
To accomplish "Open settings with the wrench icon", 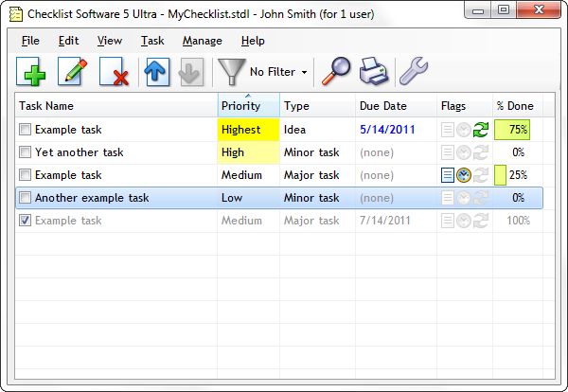I will coord(414,71).
